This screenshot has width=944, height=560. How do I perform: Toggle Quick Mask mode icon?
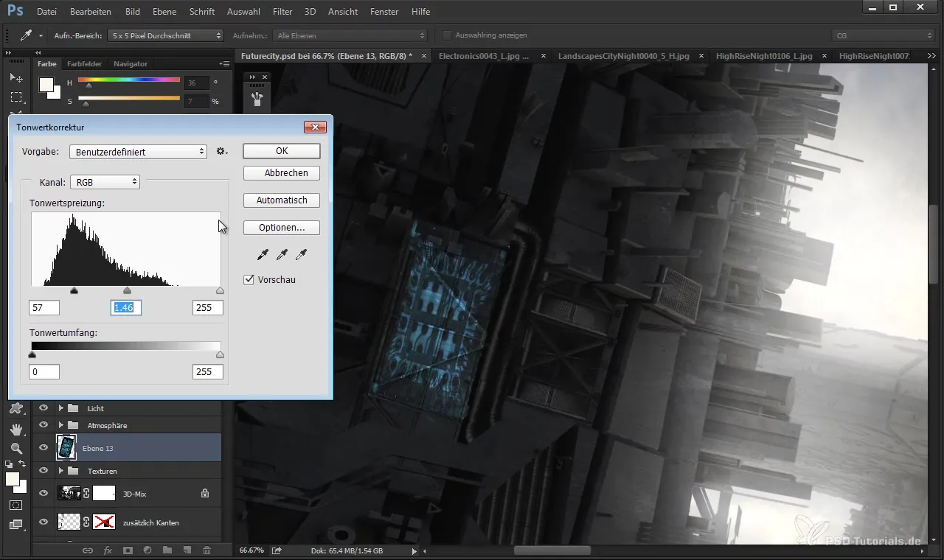[15, 505]
